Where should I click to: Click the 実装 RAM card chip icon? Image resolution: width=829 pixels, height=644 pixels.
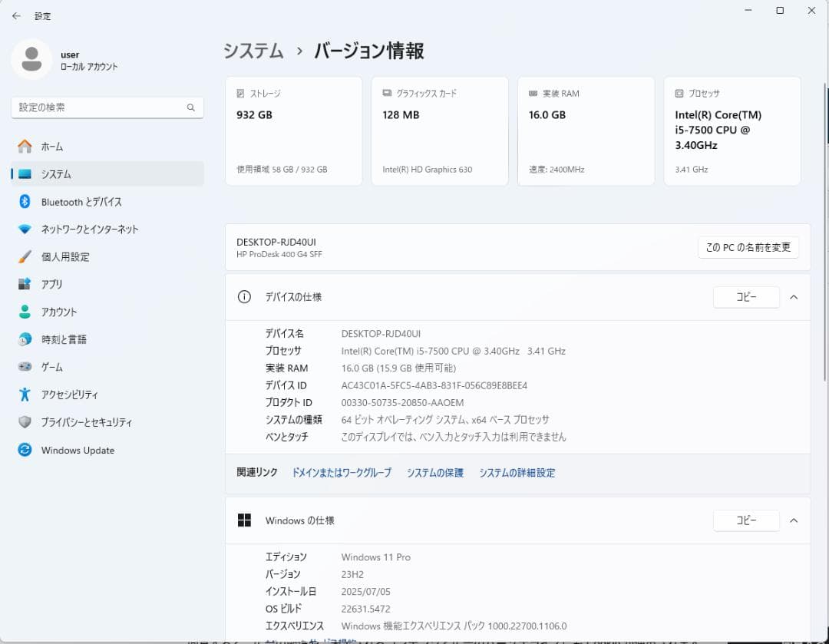pos(532,93)
